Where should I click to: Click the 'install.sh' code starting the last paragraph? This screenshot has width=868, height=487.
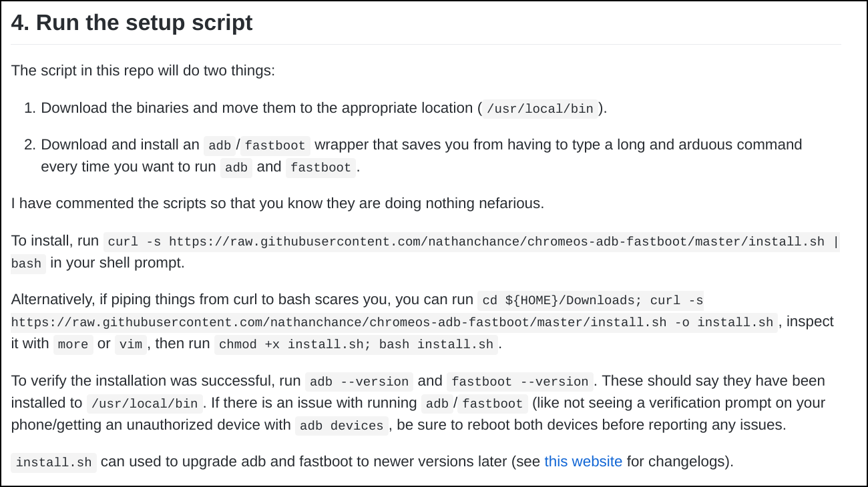[x=54, y=463]
